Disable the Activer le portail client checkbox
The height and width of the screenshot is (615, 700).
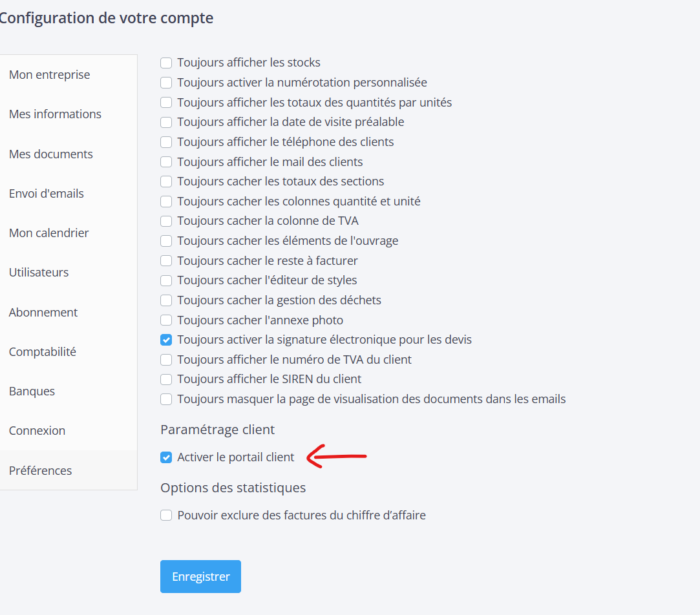pos(166,458)
